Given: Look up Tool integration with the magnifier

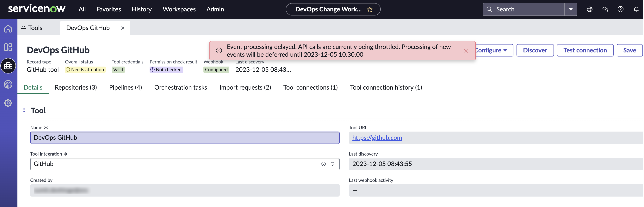Looking at the screenshot, I should pos(333,164).
